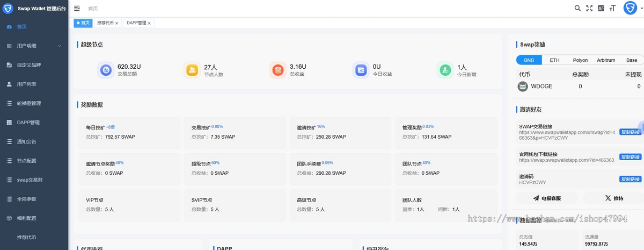644x250 pixels.
Task: Open the user avatar shield in header
Action: pos(630,8)
